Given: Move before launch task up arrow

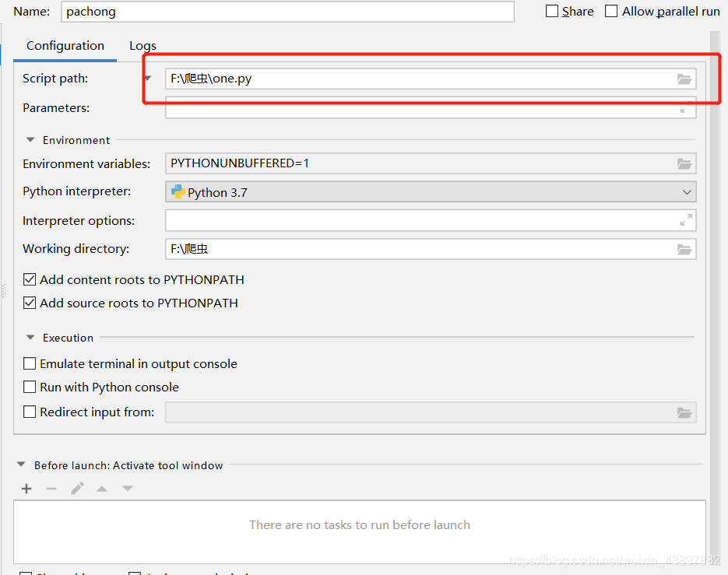Looking at the screenshot, I should point(102,489).
